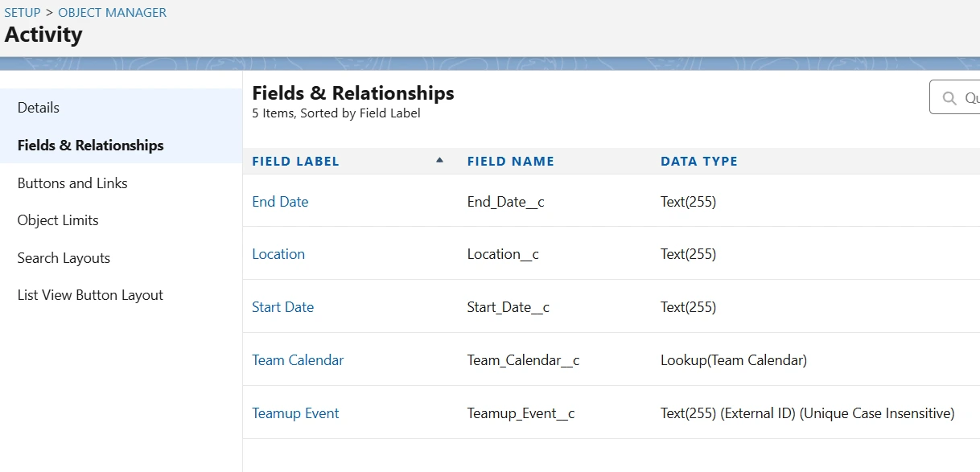
Task: Open the Details sidebar tab
Action: [39, 108]
